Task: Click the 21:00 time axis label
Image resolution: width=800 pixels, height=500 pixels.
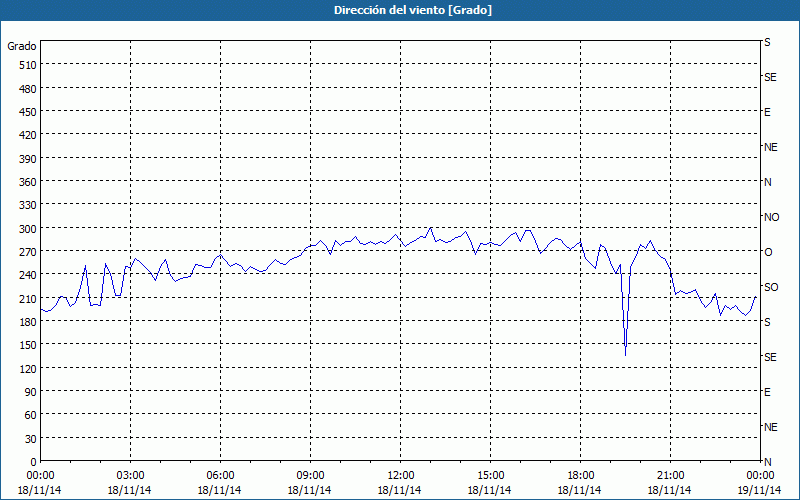Action: tap(670, 476)
